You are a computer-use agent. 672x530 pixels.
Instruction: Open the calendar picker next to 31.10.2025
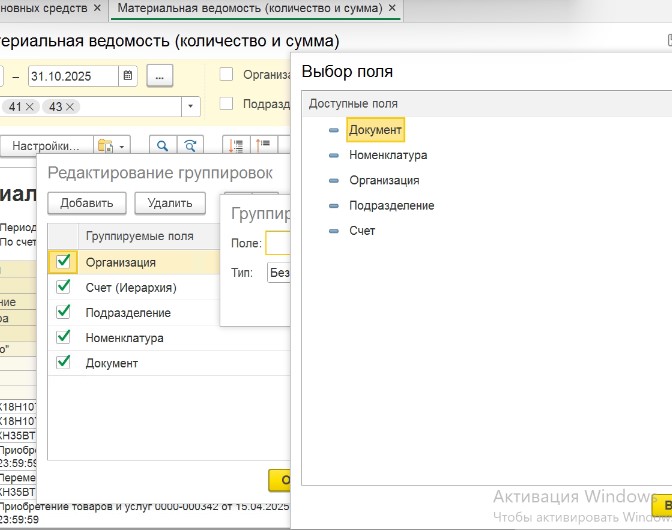[x=127, y=75]
